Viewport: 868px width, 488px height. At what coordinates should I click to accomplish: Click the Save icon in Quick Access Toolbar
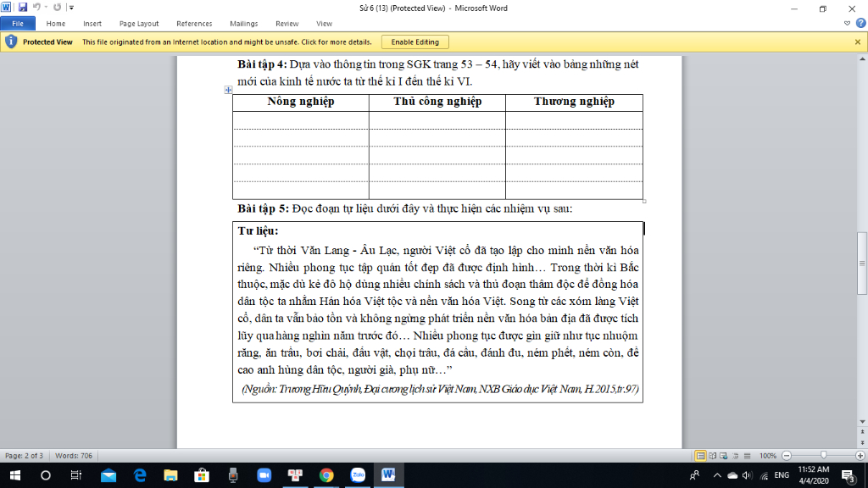(x=23, y=7)
